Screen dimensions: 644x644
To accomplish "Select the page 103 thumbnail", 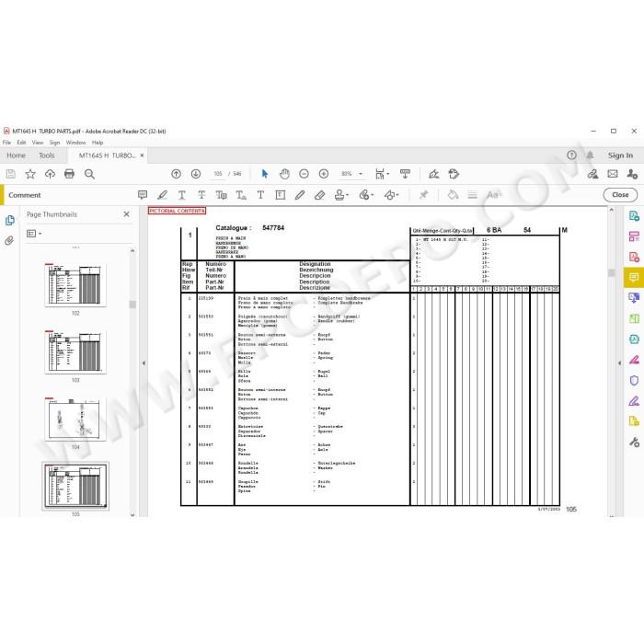I will pyautogui.click(x=75, y=352).
